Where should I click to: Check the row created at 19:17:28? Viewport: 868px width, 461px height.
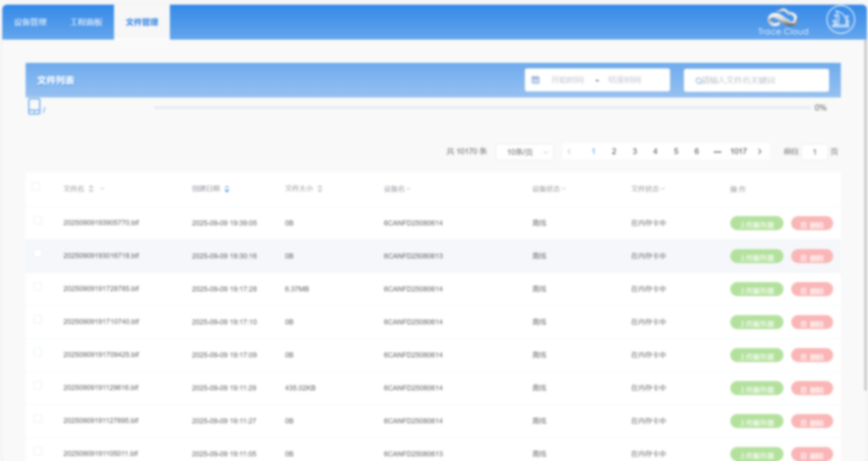pos(38,286)
